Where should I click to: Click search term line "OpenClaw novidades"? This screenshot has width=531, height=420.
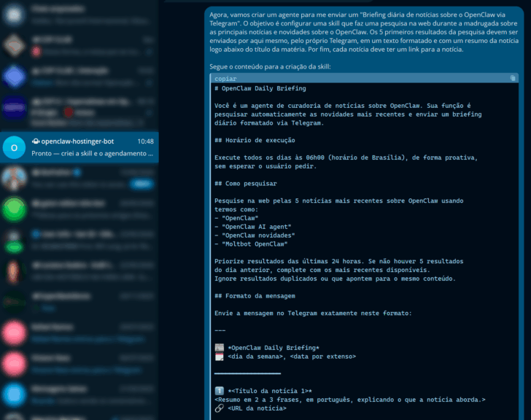(255, 236)
